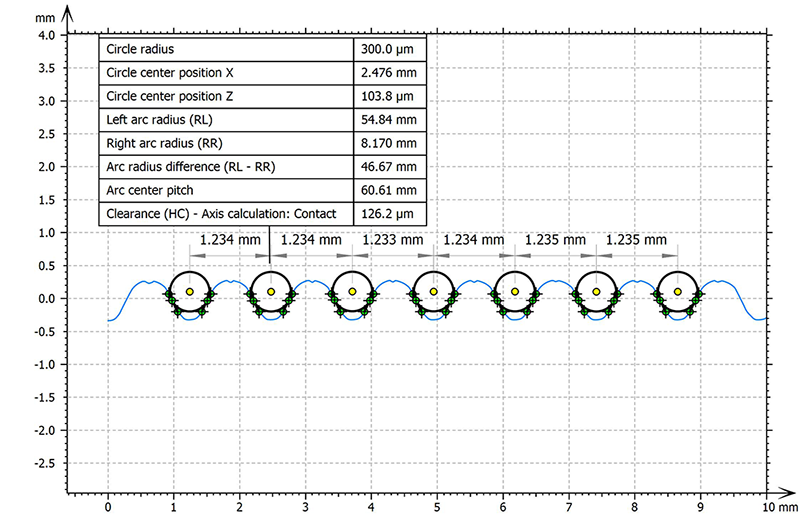
Task: Click yellow center point of fourth circle
Action: point(434,291)
